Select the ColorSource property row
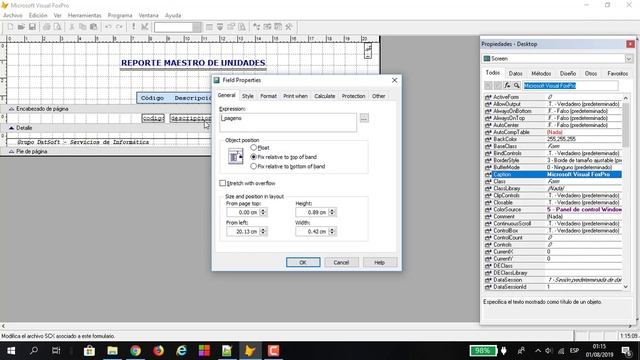The image size is (640, 360). click(553, 209)
